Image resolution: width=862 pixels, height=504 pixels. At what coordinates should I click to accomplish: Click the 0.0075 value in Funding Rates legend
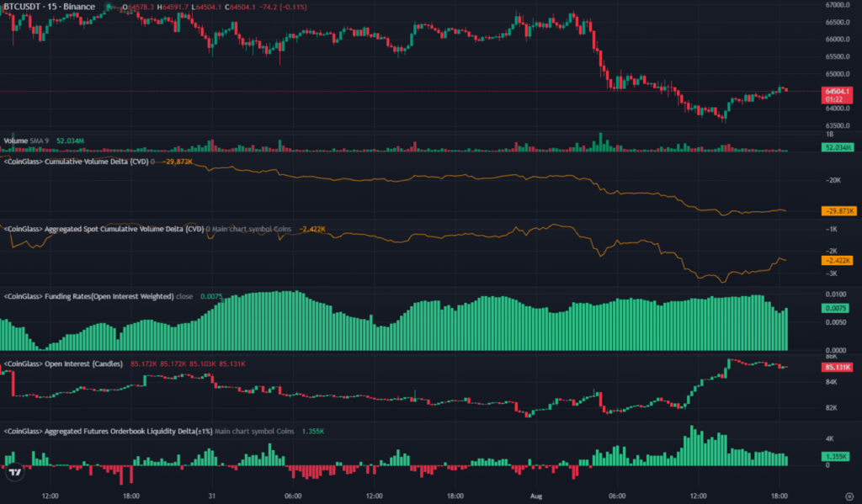(x=211, y=296)
